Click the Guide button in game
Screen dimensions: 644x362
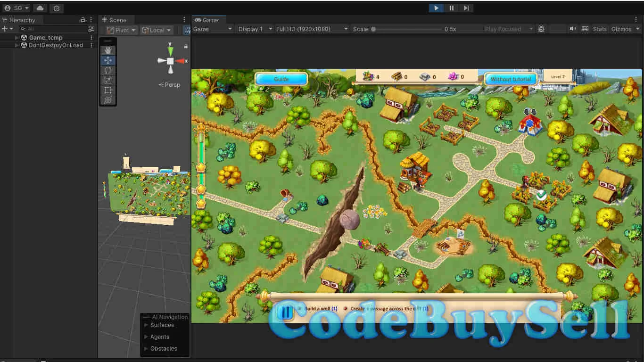tap(281, 79)
